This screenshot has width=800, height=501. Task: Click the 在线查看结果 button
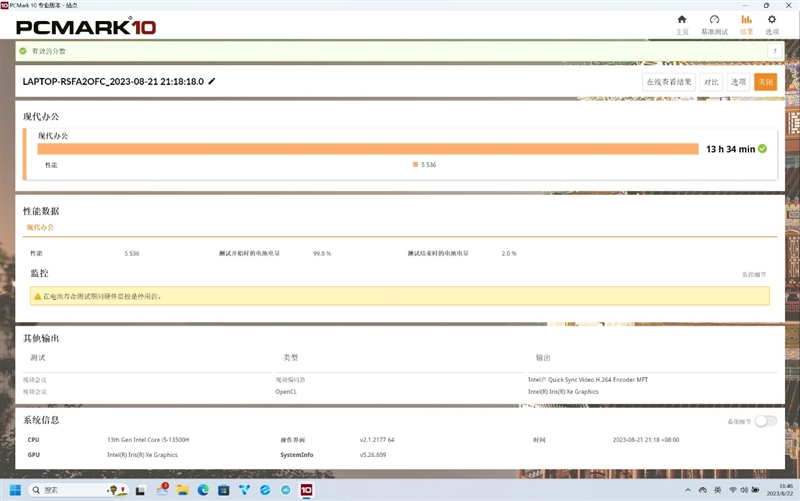tap(669, 82)
